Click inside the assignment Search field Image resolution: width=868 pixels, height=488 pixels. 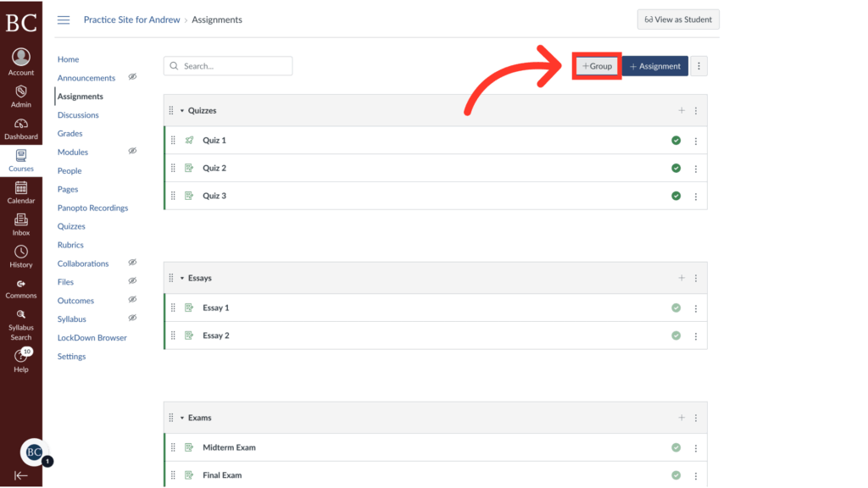(227, 65)
